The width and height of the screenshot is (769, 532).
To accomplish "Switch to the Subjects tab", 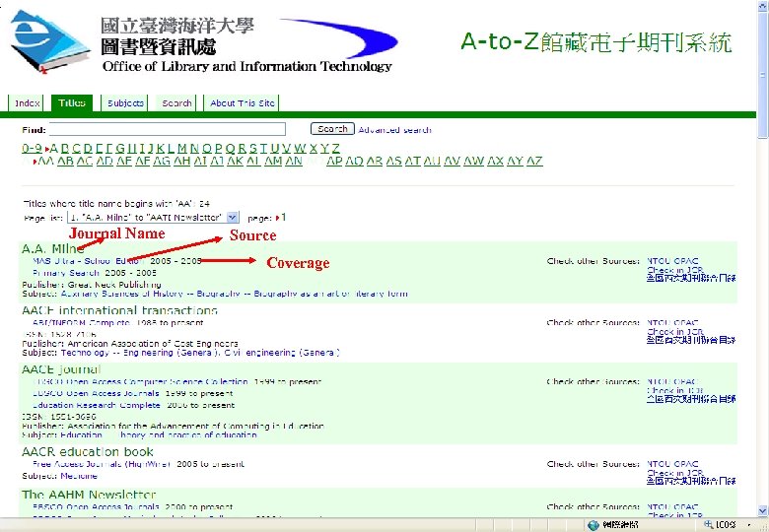I will click(125, 103).
